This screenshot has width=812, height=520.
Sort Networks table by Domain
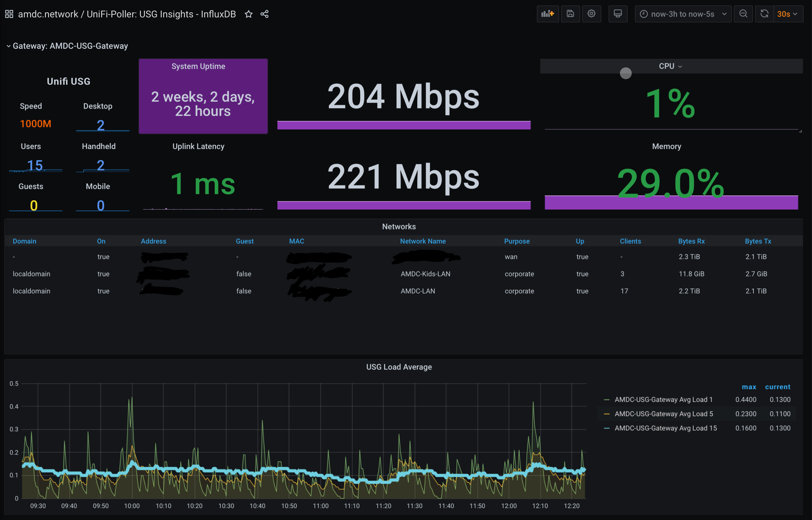pyautogui.click(x=25, y=241)
